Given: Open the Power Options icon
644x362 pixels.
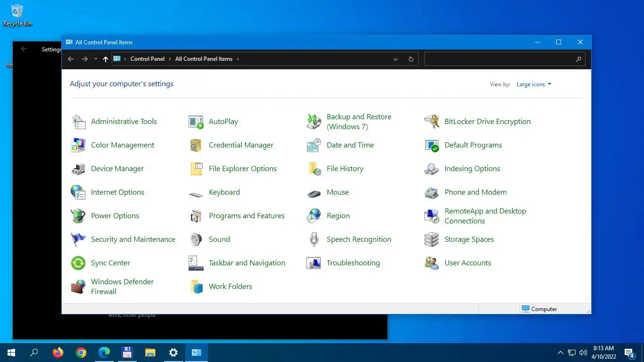Looking at the screenshot, I should [x=78, y=216].
